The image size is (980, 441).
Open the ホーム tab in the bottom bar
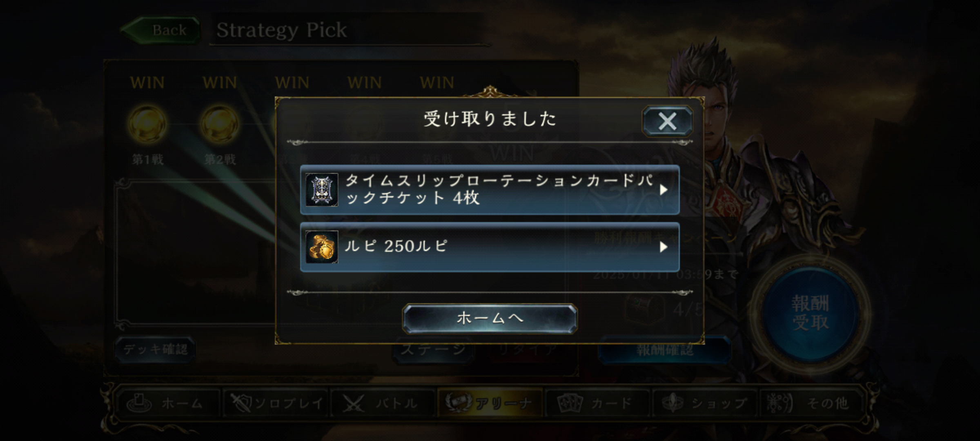coord(167,403)
